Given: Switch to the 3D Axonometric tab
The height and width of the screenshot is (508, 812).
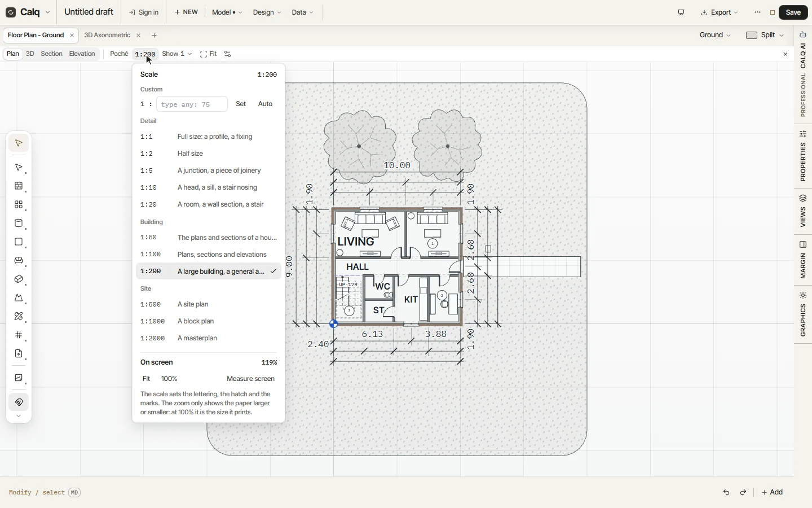Looking at the screenshot, I should point(107,36).
